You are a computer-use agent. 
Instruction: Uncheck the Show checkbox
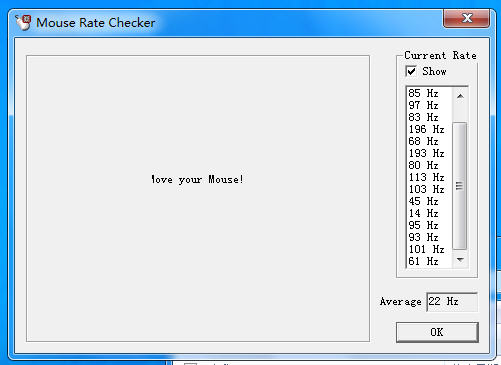(411, 71)
